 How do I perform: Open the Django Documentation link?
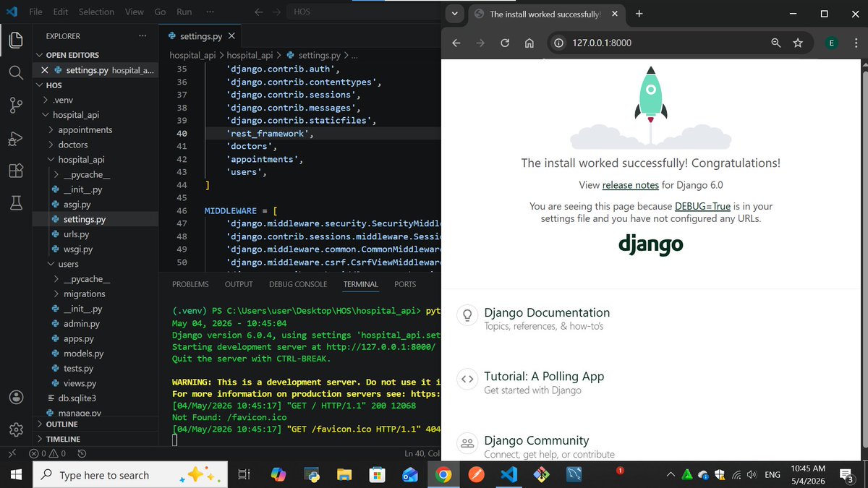click(547, 313)
